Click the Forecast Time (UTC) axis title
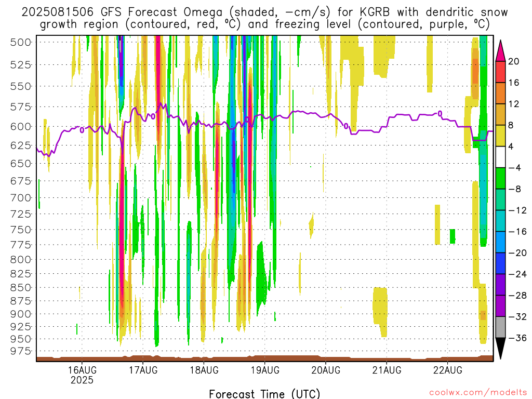532x399 pixels. click(264, 394)
